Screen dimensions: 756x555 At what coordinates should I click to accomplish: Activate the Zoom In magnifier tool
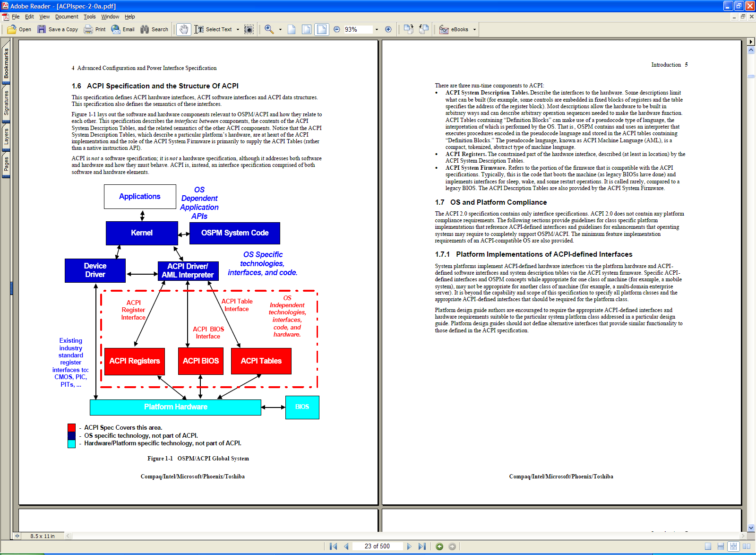pos(269,29)
